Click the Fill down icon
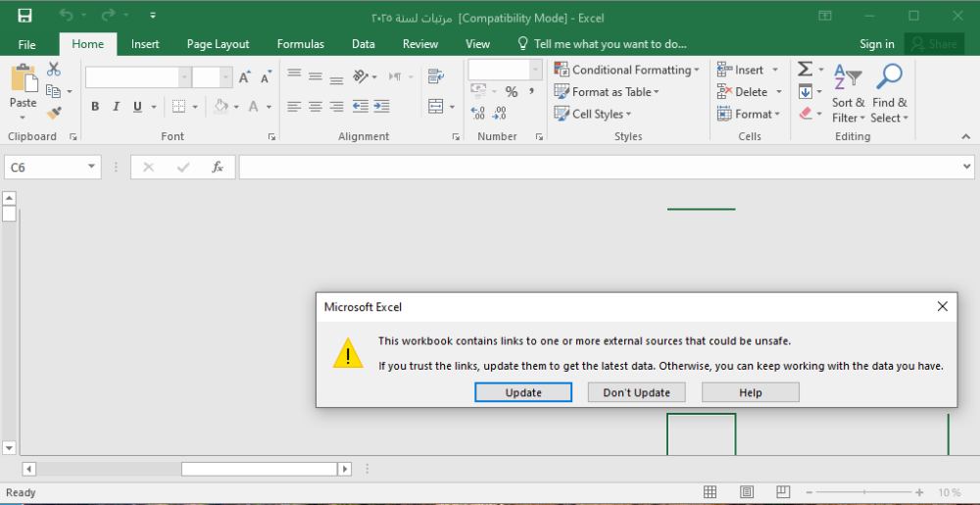This screenshot has width=980, height=505. 805,92
